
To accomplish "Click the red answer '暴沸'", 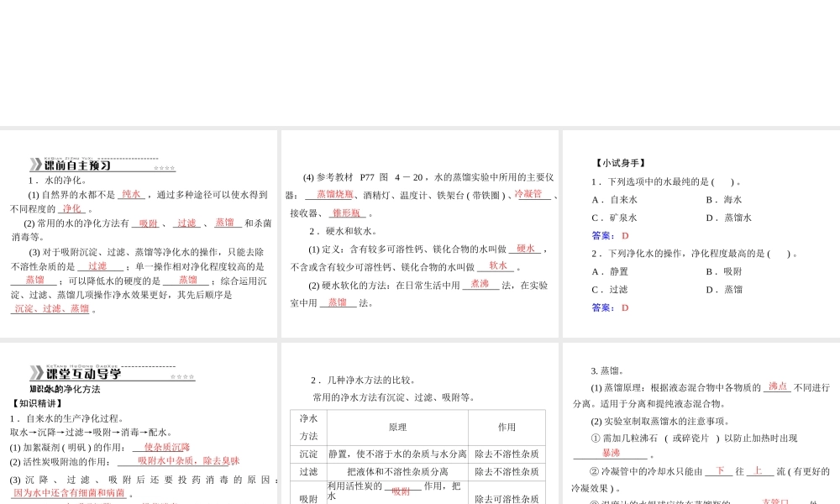I will pos(611,453).
